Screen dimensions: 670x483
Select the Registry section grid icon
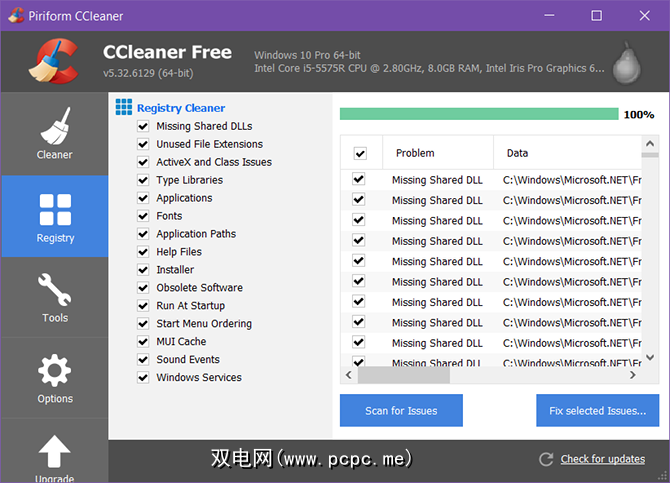pyautogui.click(x=55, y=209)
